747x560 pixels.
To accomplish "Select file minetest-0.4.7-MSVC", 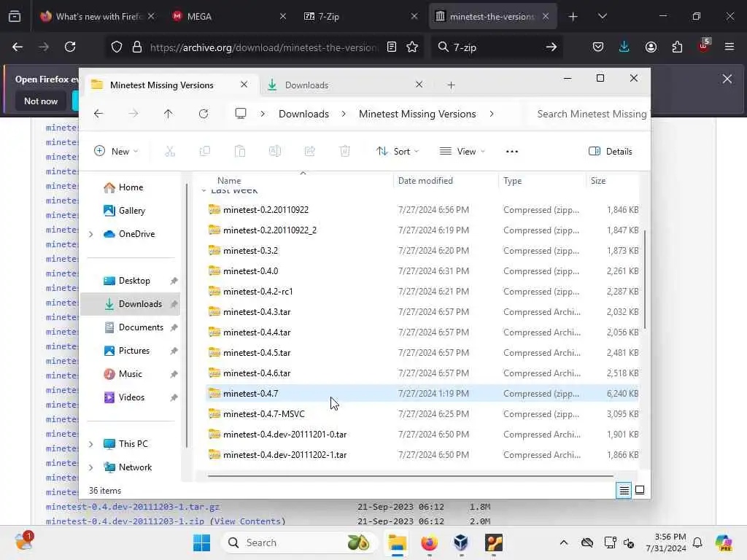I will click(x=422, y=414).
